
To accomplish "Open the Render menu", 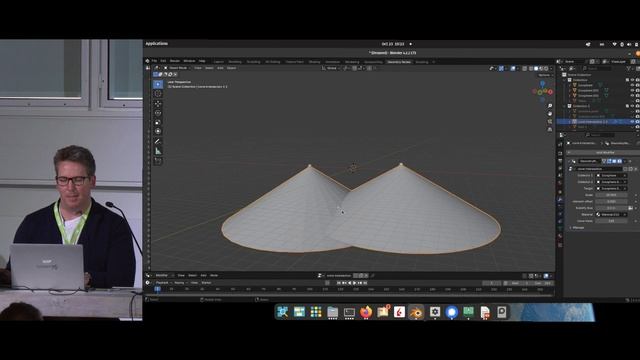I will point(174,61).
